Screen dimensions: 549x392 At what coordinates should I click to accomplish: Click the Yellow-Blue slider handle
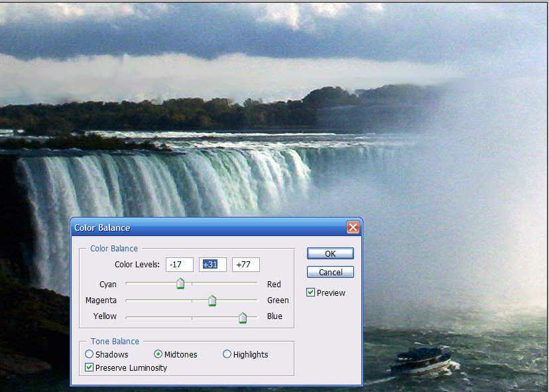243,318
